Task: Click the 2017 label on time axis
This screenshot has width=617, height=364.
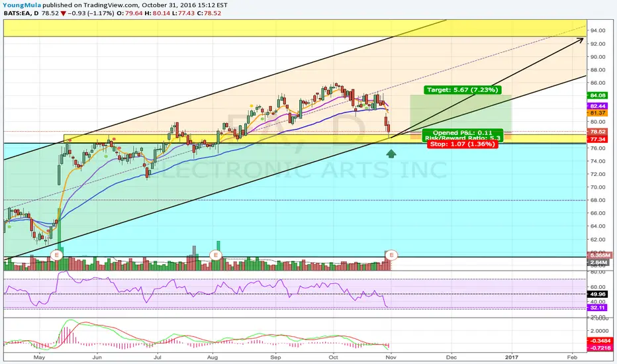Action: [512, 357]
